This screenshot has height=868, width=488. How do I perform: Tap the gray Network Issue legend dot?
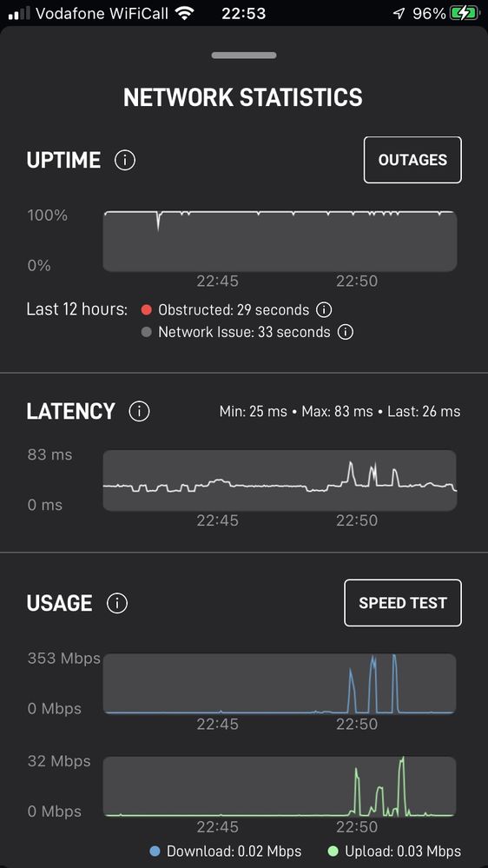146,332
